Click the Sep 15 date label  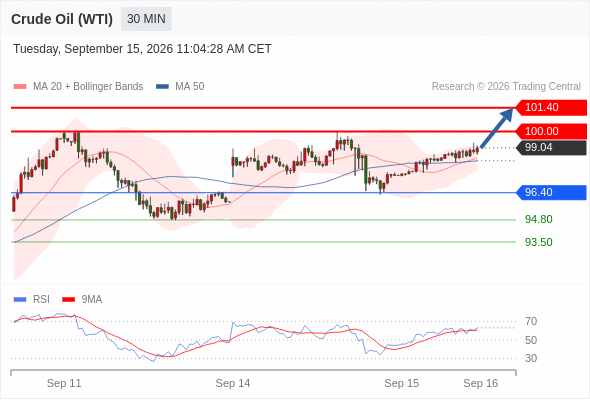pos(401,383)
